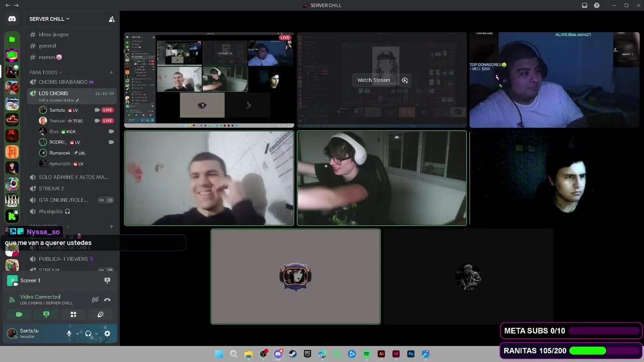Screen dimensions: 644x362
Task: Go back with title bar arrow
Action: point(7,6)
